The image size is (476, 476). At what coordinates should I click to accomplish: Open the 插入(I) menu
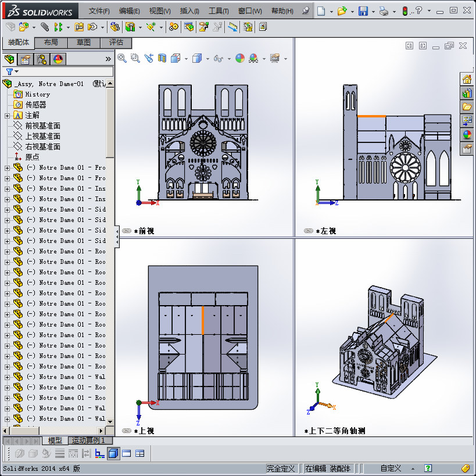click(x=189, y=11)
